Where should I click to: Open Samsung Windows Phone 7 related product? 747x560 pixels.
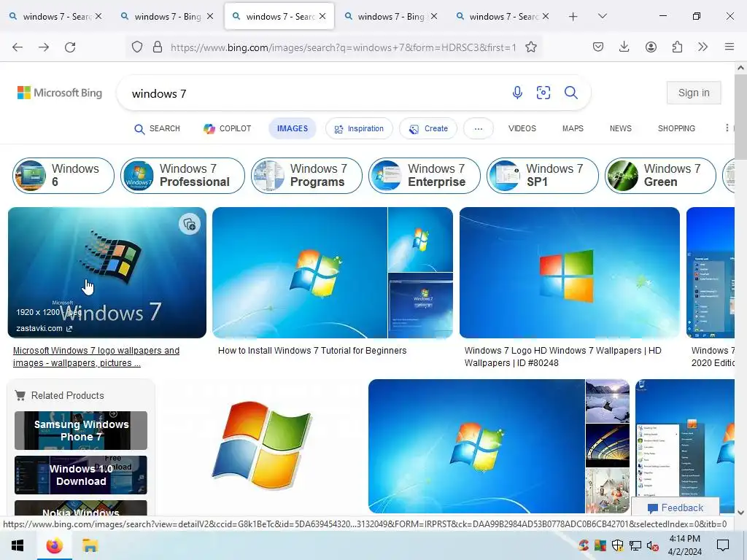pos(81,430)
